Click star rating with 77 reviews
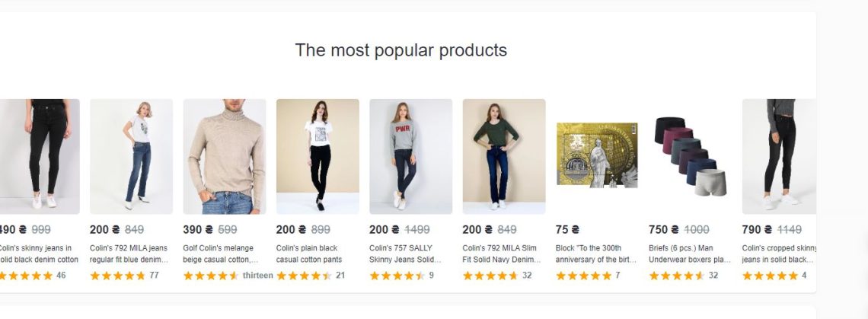This screenshot has height=319, width=868. (117, 276)
